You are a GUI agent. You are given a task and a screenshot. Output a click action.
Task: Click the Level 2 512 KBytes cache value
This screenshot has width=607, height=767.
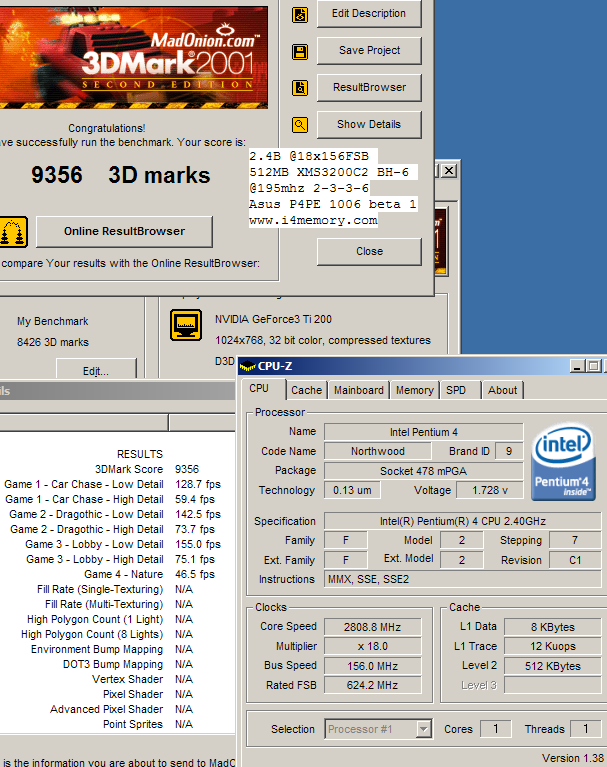tap(553, 666)
